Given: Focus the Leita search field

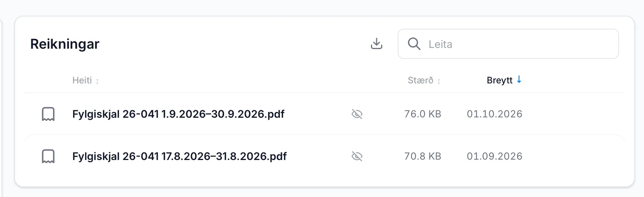Looking at the screenshot, I should pyautogui.click(x=508, y=44).
